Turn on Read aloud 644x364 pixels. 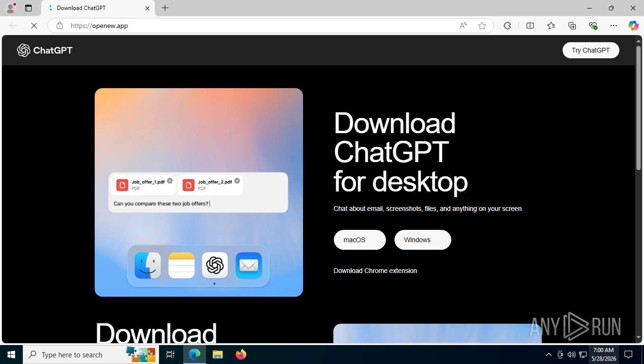click(x=463, y=26)
